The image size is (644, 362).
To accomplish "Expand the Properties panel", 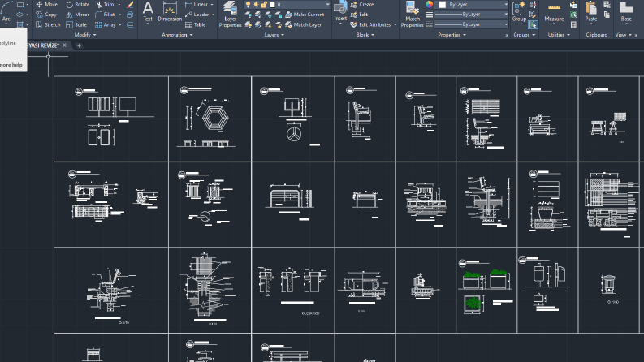I will click(x=452, y=35).
